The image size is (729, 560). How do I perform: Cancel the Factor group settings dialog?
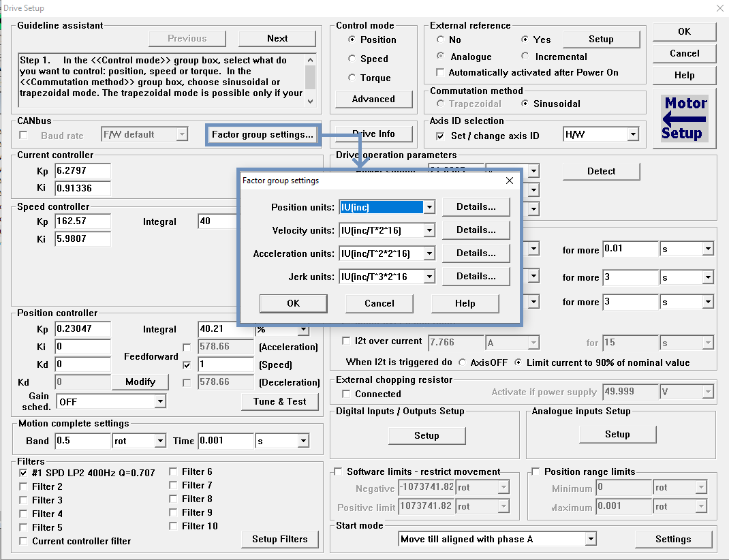point(379,303)
